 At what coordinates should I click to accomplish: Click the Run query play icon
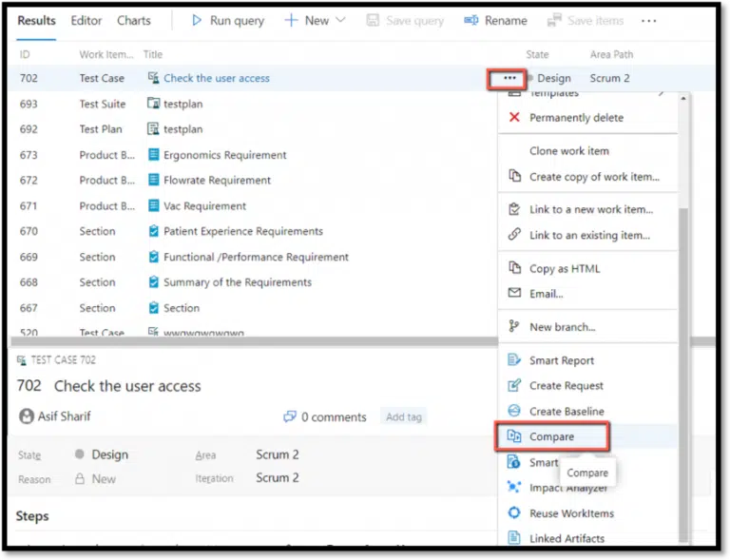pos(197,20)
